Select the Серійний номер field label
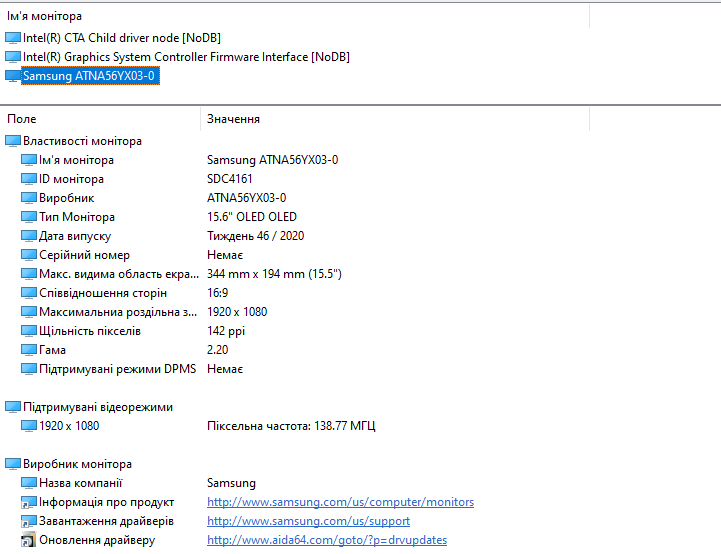The height and width of the screenshot is (554, 721). (84, 255)
